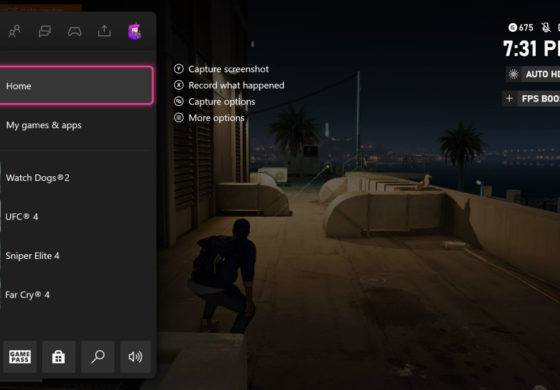Select the controller icon tab

(75, 31)
